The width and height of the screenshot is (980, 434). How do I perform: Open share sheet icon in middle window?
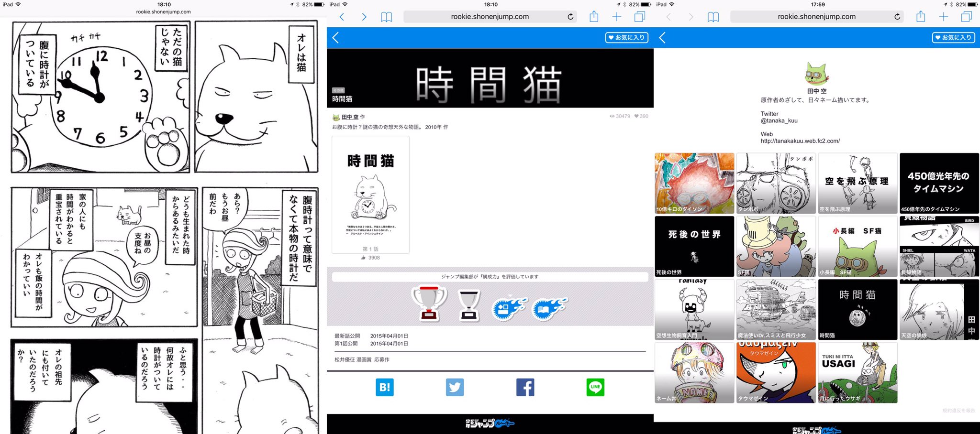click(x=594, y=16)
